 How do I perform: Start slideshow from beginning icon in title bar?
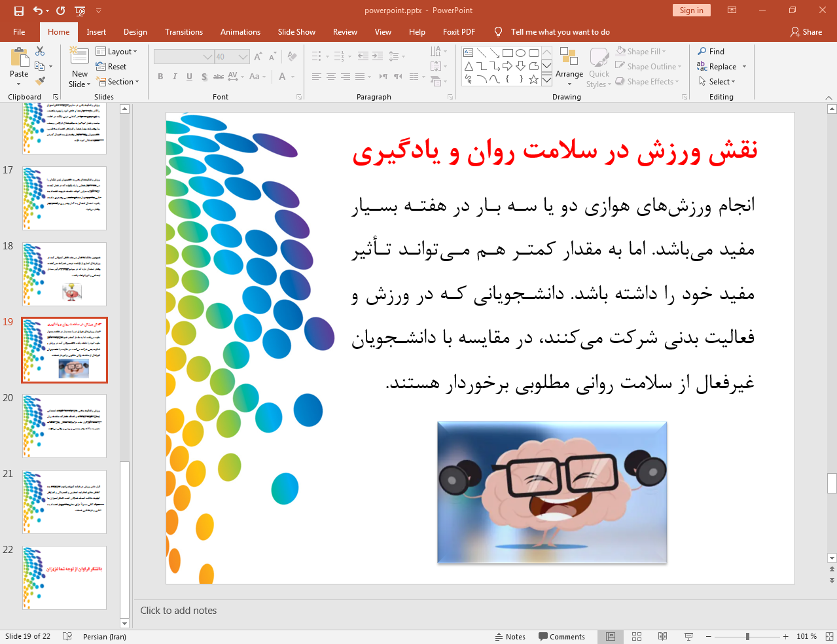(x=80, y=10)
